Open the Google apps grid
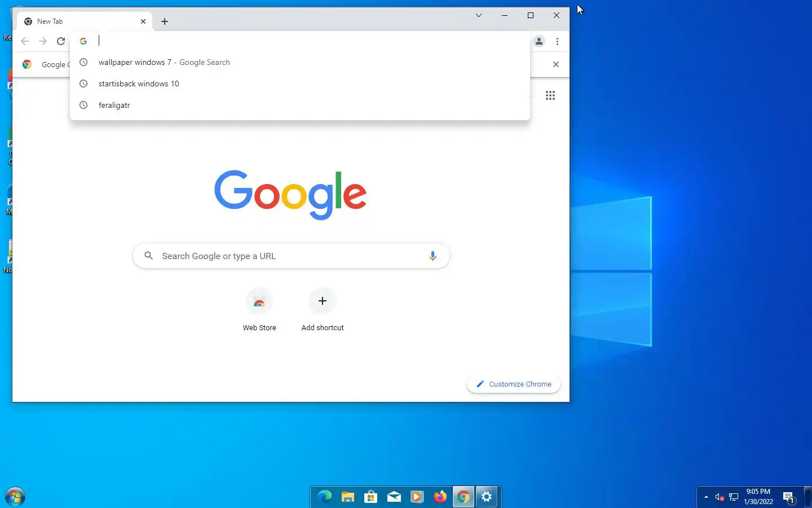 [550, 95]
